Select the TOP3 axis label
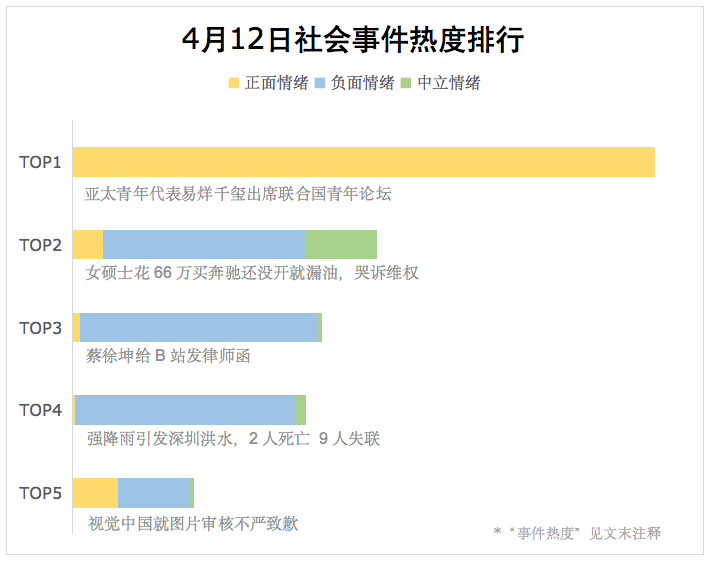Image resolution: width=711 pixels, height=562 pixels. (x=40, y=327)
